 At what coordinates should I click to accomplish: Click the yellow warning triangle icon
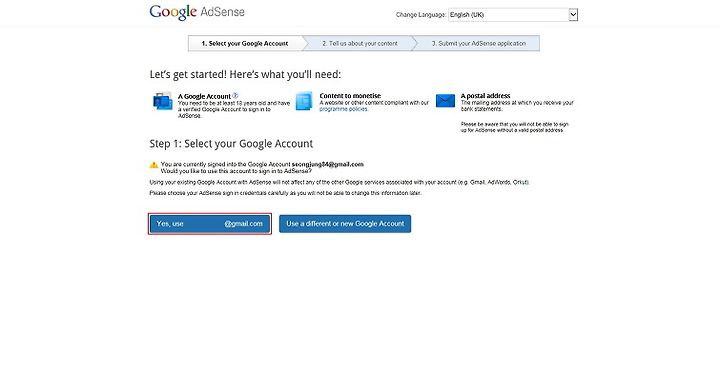point(154,165)
